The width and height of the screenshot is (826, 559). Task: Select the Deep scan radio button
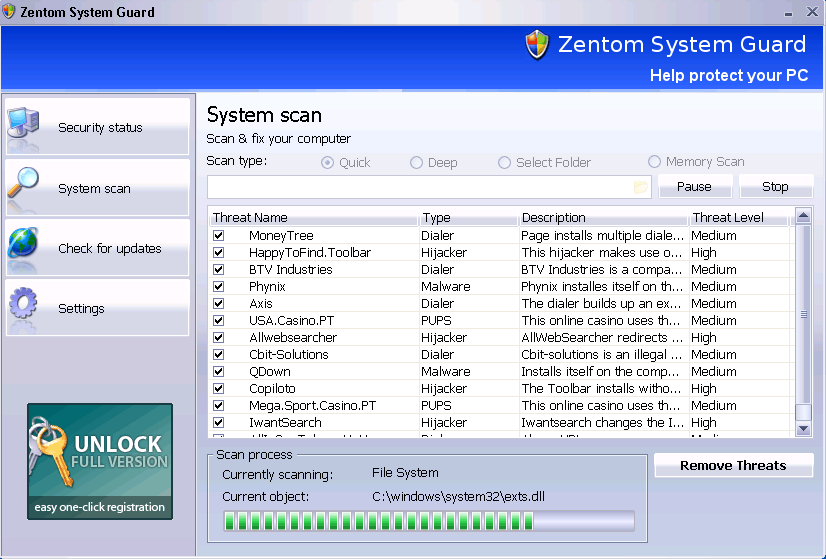(416, 163)
